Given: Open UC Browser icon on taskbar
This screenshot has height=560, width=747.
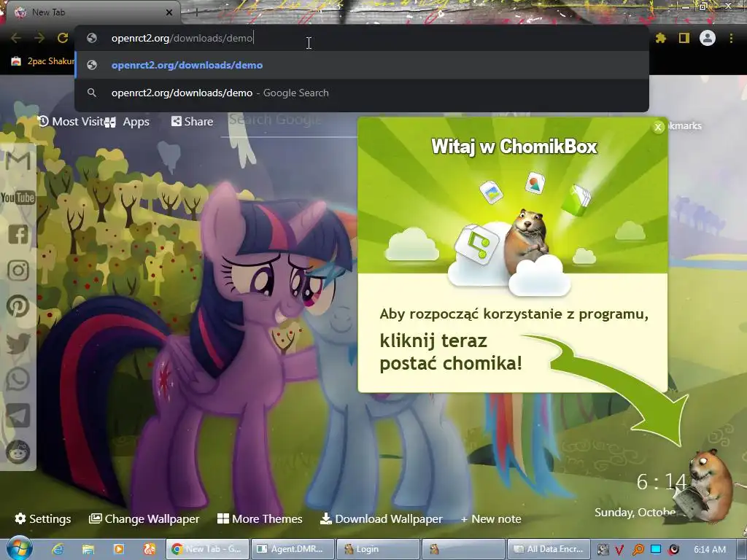Looking at the screenshot, I should click(x=149, y=549).
